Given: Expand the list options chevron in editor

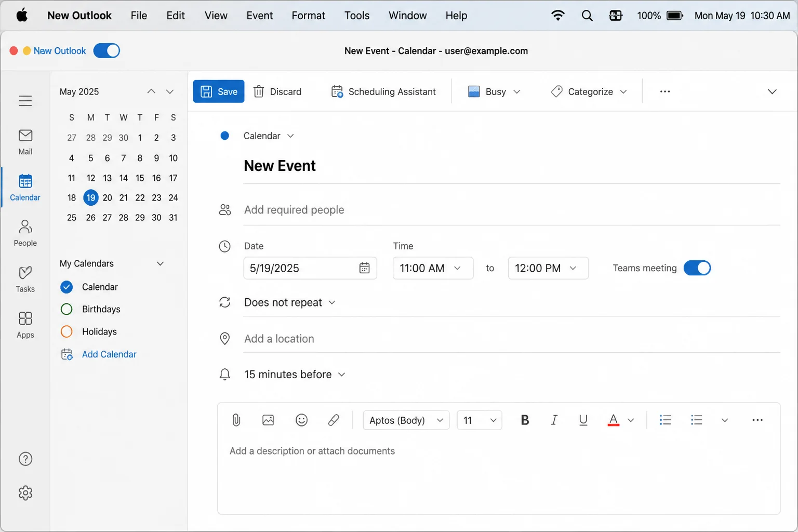Looking at the screenshot, I should coord(724,420).
